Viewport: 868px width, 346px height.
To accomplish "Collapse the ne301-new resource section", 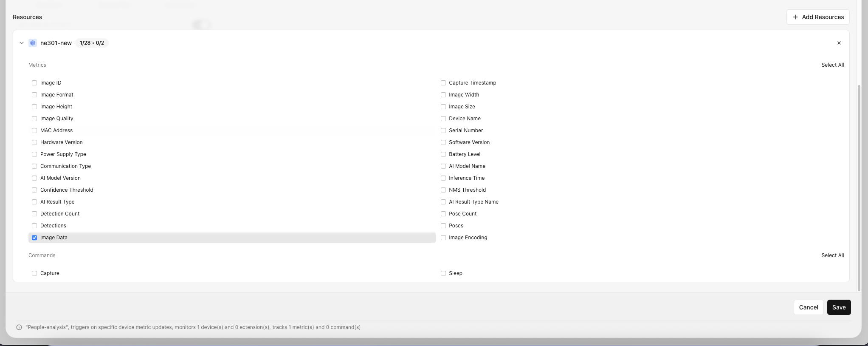I will tap(22, 43).
